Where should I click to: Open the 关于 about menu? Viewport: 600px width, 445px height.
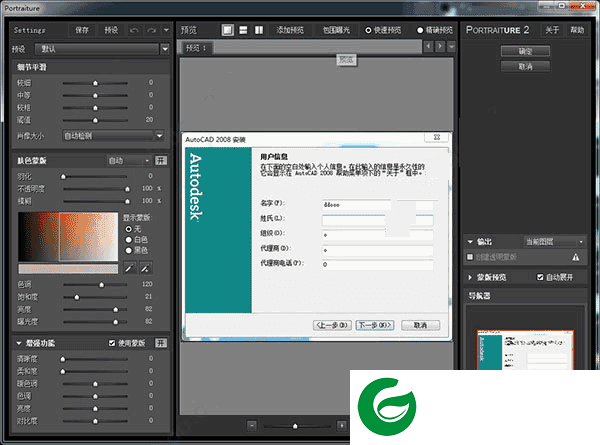(552, 30)
